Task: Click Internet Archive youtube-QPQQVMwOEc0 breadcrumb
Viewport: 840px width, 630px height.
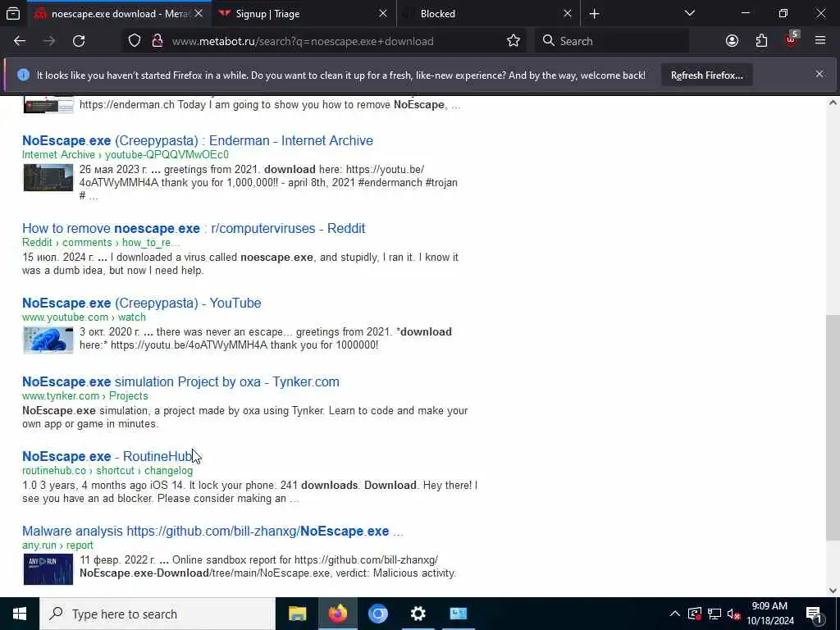Action: [x=126, y=155]
